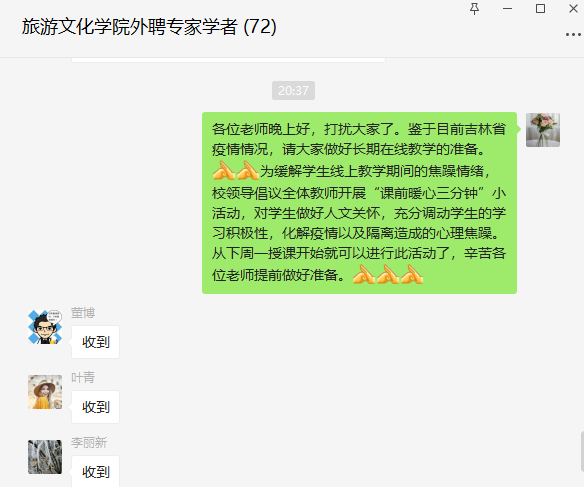This screenshot has height=487, width=584.
Task: Click the sender name 叶青
Action: click(83, 378)
